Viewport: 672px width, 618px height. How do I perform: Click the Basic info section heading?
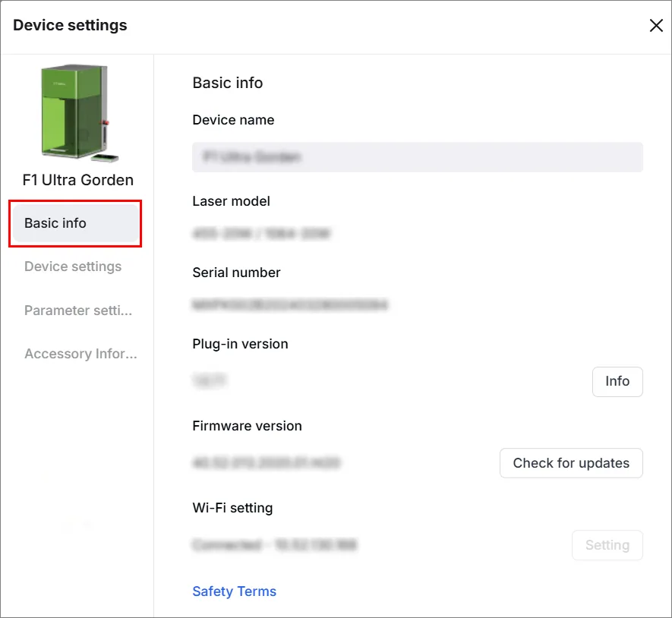[x=228, y=83]
